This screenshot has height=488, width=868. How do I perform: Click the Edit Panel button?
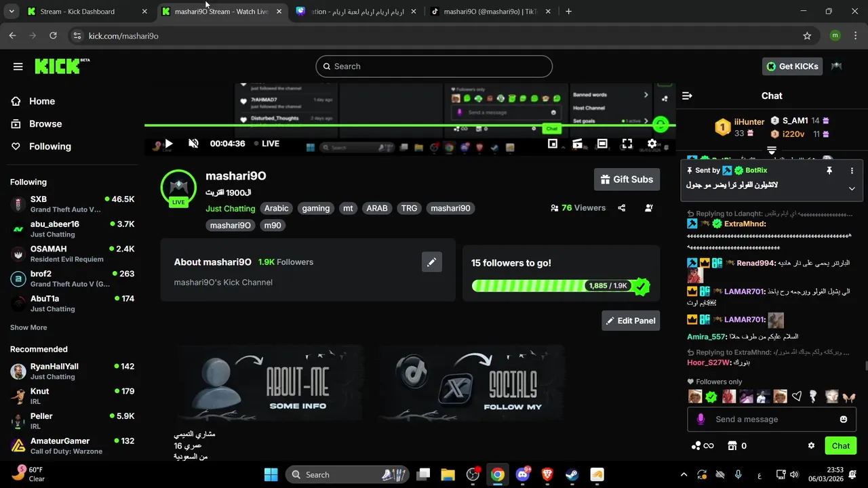pos(631,321)
